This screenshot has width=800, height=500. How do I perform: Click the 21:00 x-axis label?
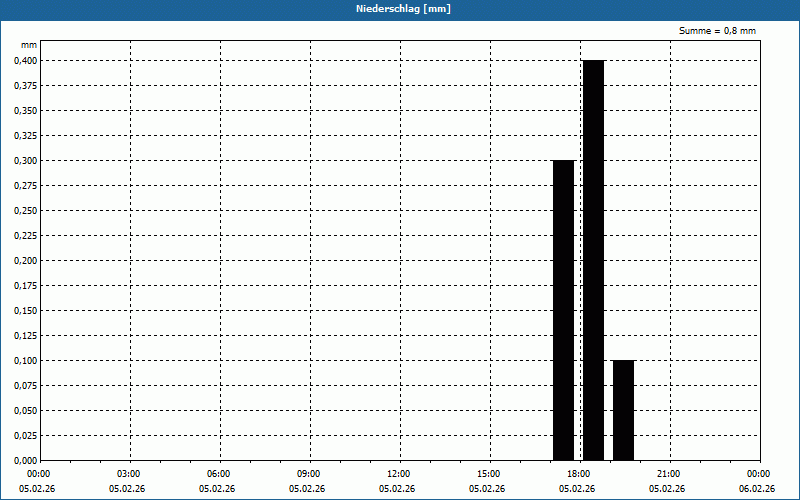point(668,474)
